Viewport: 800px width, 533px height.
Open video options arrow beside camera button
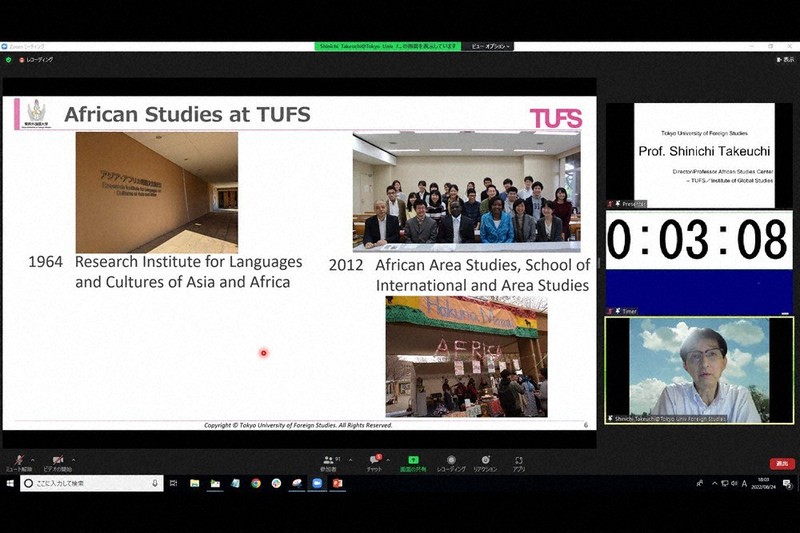point(73,460)
